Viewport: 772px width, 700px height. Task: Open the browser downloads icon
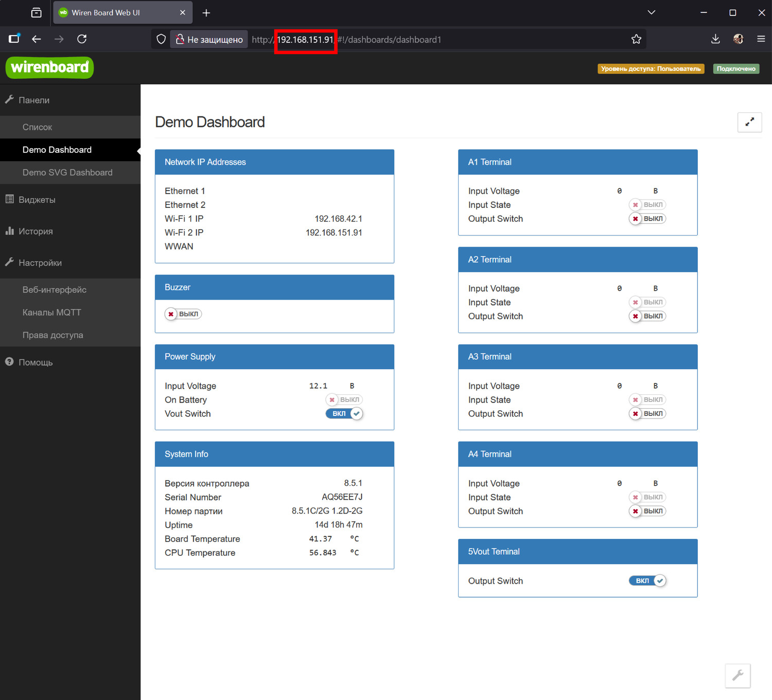[715, 39]
